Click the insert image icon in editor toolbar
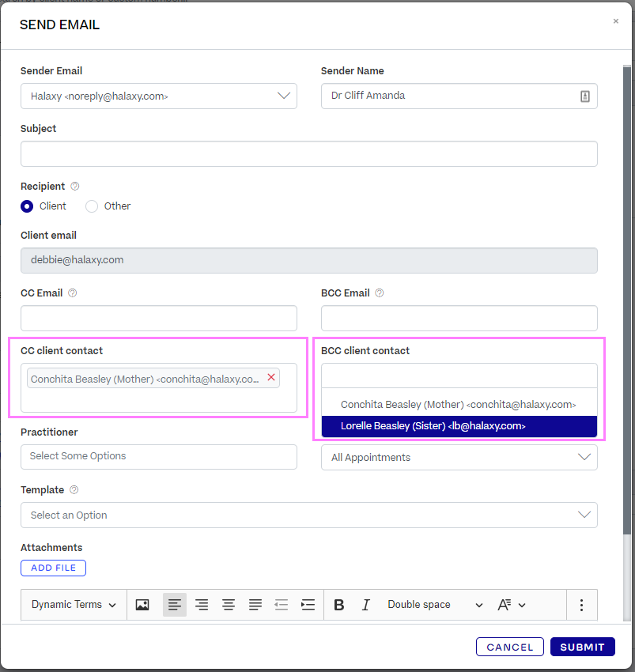Viewport: 635px width, 672px height. [x=142, y=605]
